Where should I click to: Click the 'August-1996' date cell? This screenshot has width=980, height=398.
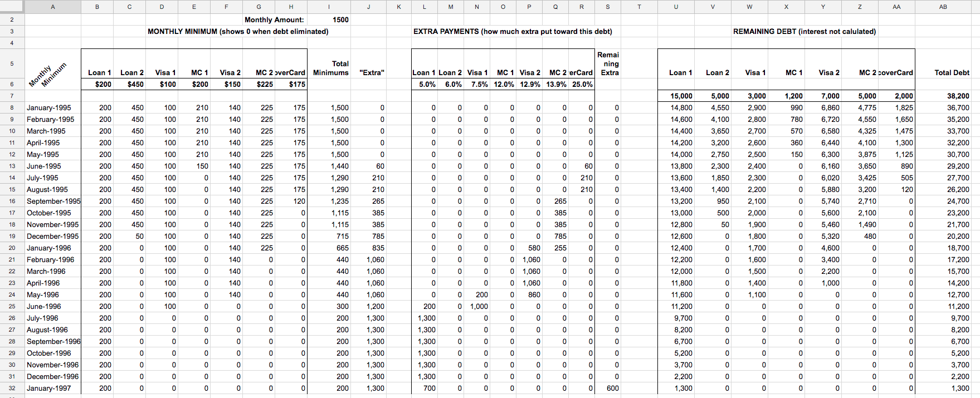coord(53,330)
